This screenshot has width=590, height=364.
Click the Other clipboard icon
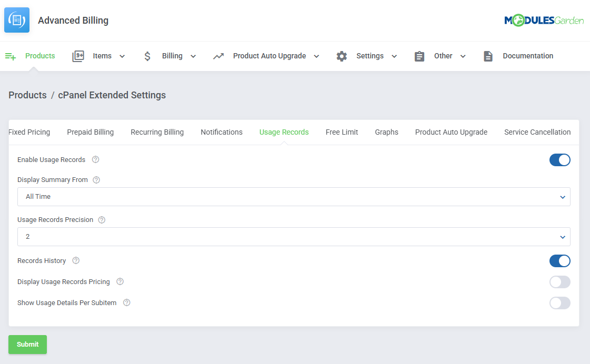point(419,56)
